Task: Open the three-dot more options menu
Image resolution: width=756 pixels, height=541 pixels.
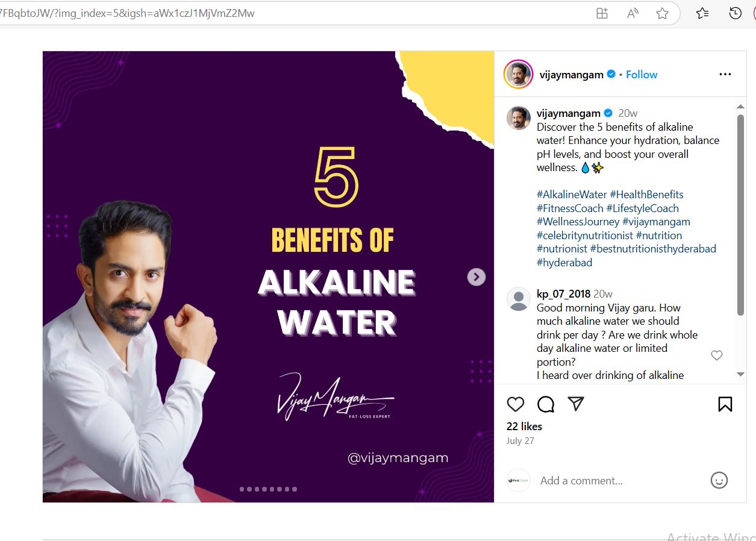Action: [x=725, y=75]
